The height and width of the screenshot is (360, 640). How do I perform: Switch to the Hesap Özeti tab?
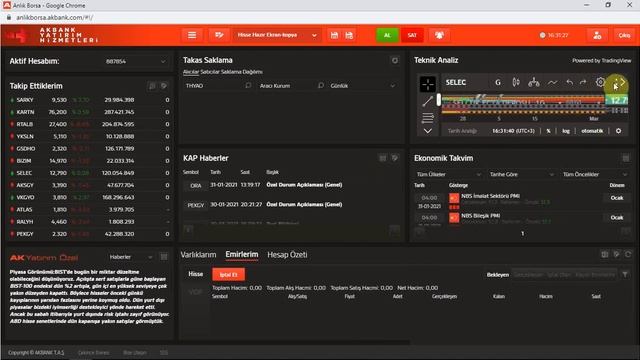coord(287,255)
